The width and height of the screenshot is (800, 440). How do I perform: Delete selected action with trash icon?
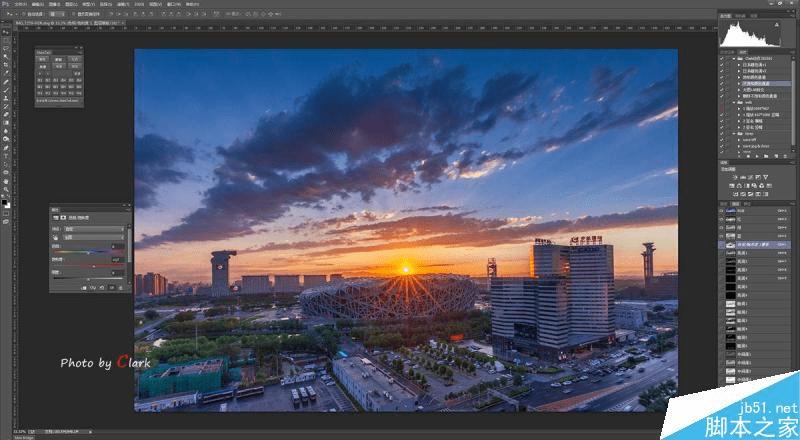[x=785, y=156]
